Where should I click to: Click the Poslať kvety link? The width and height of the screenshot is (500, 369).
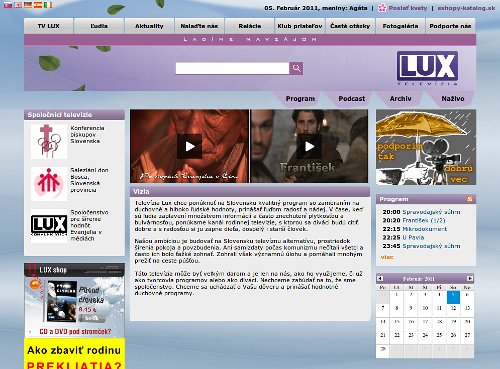408,8
